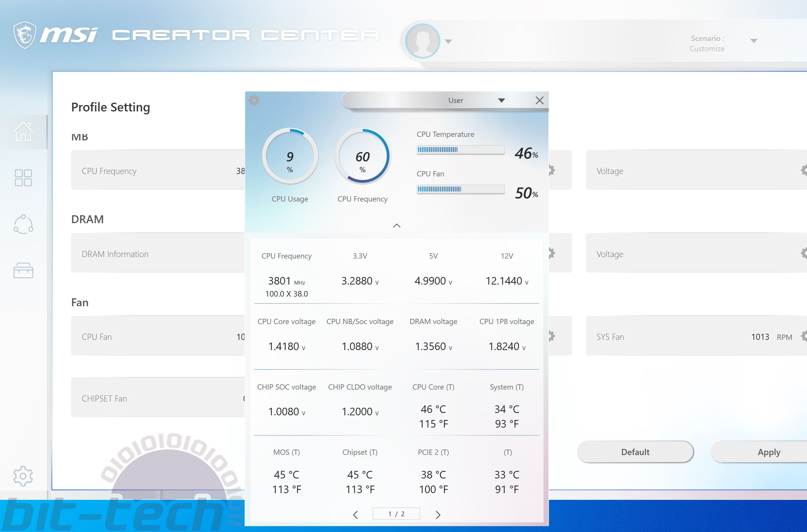
Task: Open the circular sync sidebar icon
Action: tap(23, 224)
